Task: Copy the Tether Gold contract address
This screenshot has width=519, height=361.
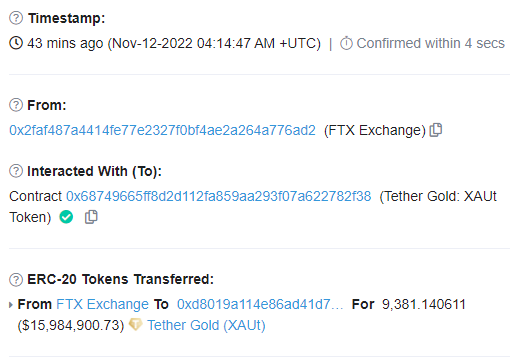Action: point(91,217)
